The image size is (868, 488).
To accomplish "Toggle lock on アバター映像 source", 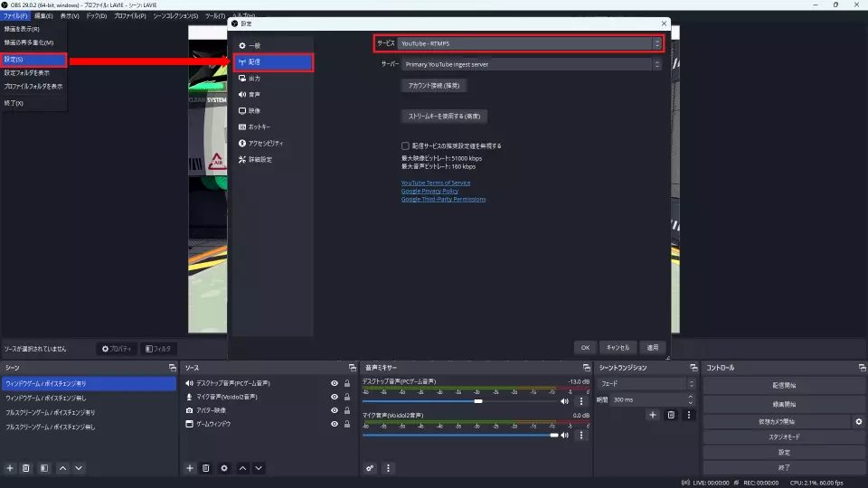I will (347, 410).
